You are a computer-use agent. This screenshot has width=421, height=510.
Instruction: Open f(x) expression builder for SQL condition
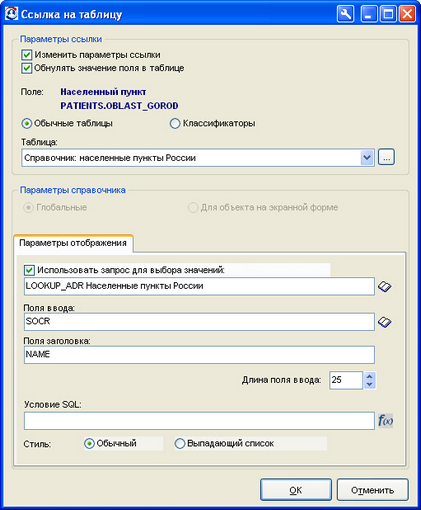385,421
